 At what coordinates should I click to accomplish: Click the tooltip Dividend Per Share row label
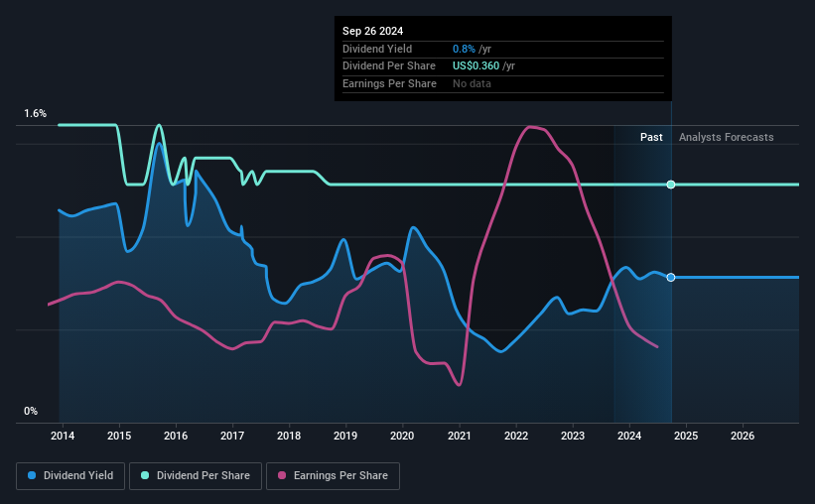click(389, 66)
